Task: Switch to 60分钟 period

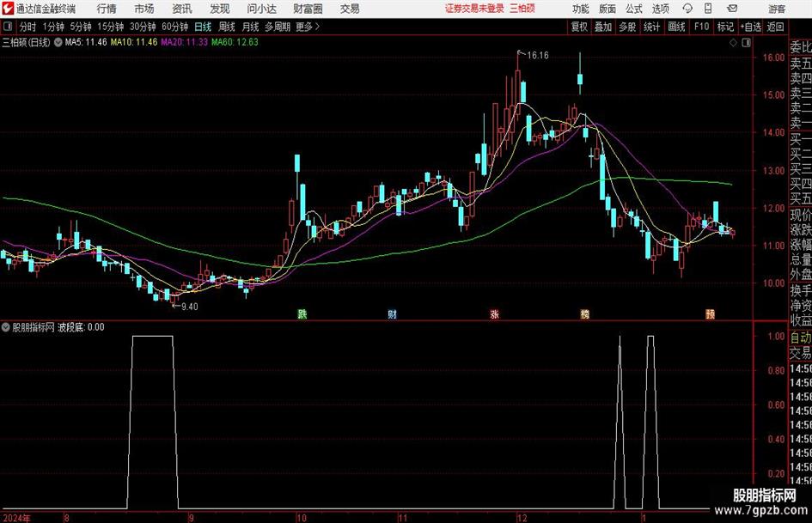Action: tap(174, 27)
